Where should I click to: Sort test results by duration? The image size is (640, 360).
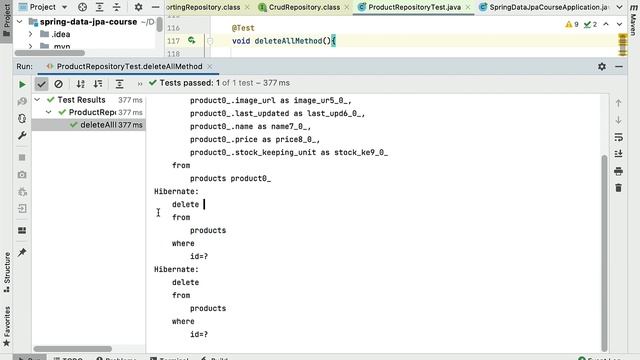click(98, 84)
